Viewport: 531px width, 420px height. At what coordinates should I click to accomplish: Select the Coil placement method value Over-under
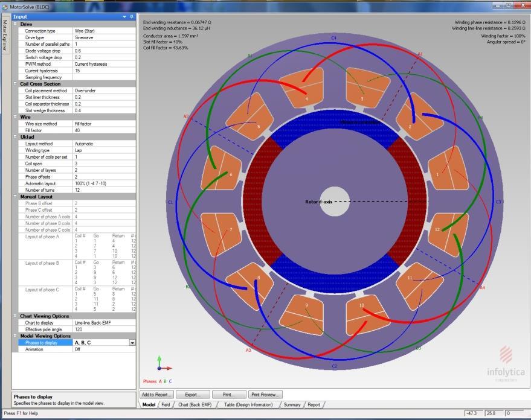tap(104, 91)
